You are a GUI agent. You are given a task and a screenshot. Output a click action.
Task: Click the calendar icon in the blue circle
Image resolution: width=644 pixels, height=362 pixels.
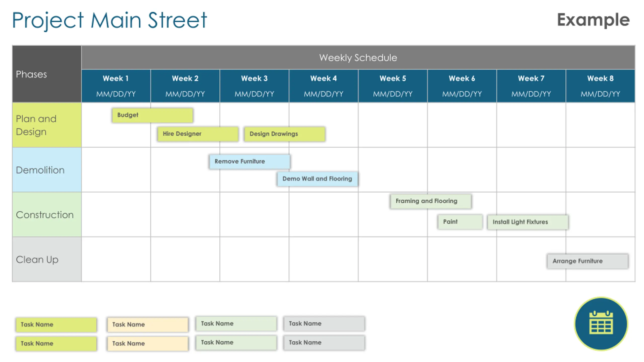click(601, 324)
